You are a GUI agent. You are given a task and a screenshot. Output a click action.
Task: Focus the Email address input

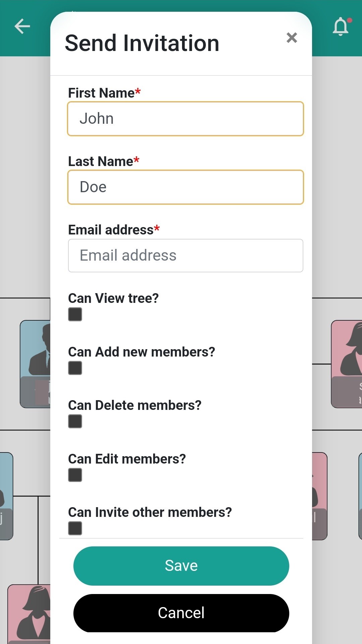tap(185, 256)
